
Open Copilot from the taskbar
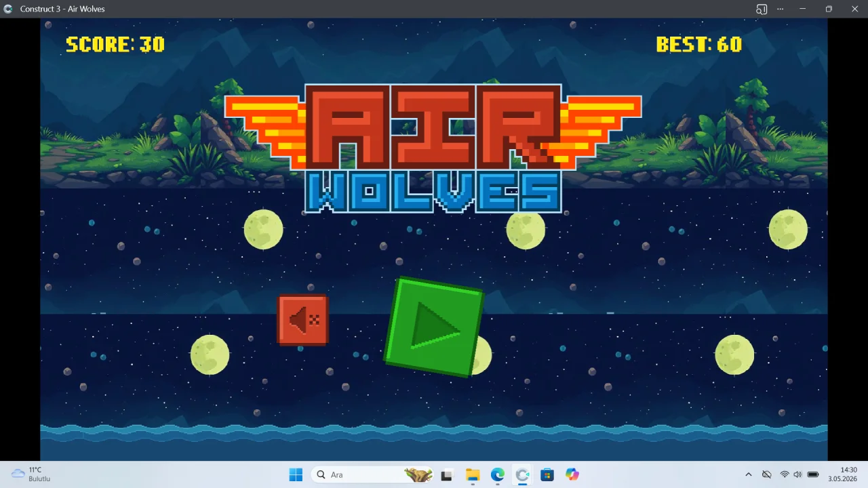click(x=572, y=474)
